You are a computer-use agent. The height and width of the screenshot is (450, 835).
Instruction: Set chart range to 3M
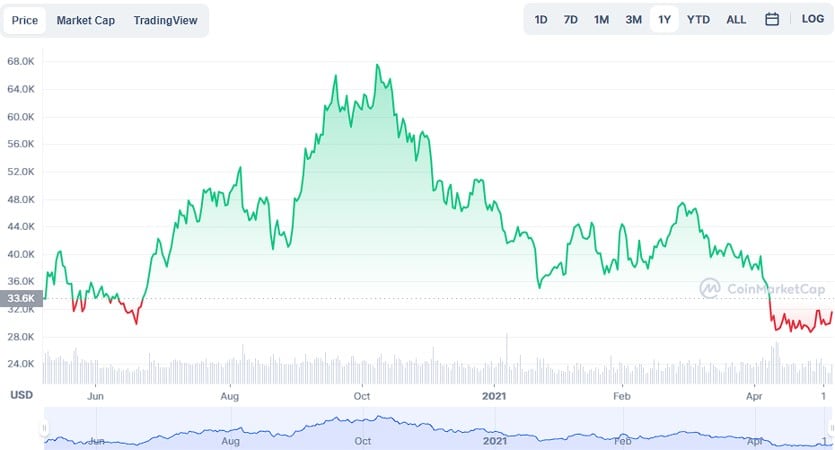tap(633, 19)
